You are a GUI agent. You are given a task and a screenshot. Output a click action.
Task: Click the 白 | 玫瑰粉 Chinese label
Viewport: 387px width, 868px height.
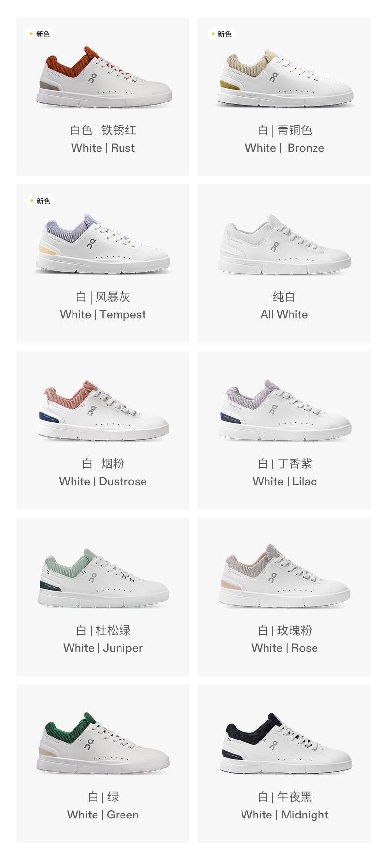pos(285,630)
